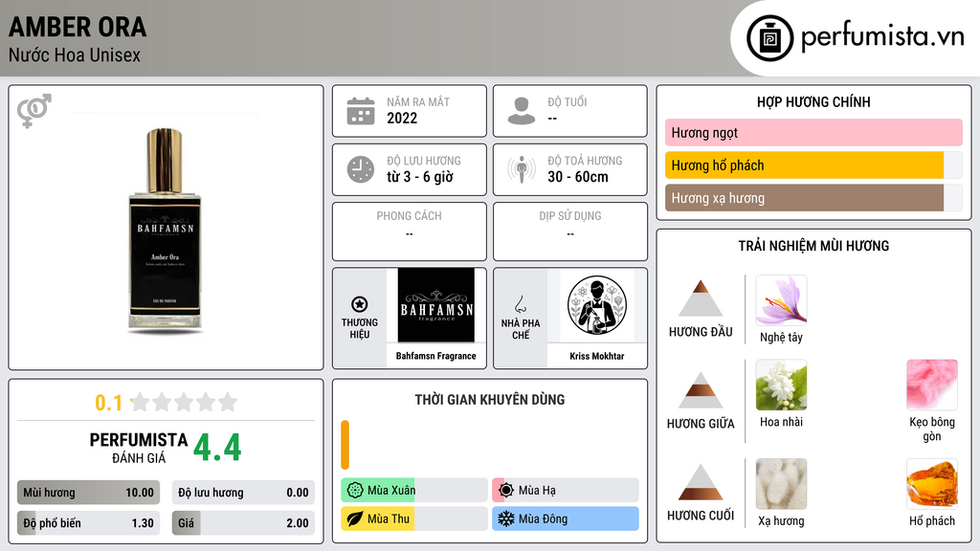Click the calendar icon for Năm ra mắt
The image size is (980, 551).
click(x=361, y=111)
